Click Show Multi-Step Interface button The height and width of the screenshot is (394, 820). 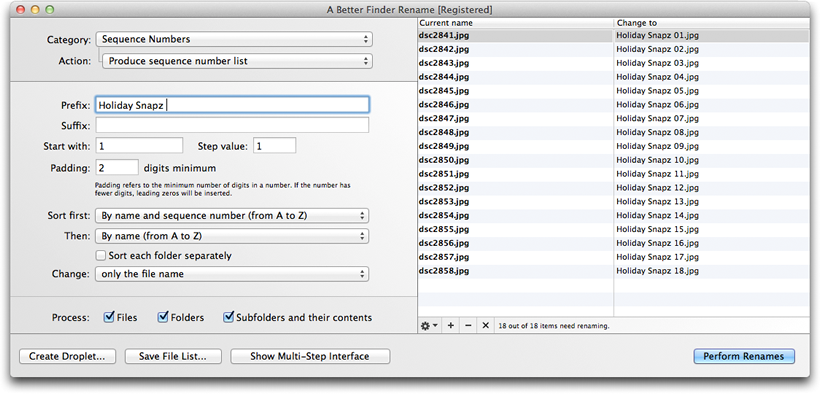[310, 356]
